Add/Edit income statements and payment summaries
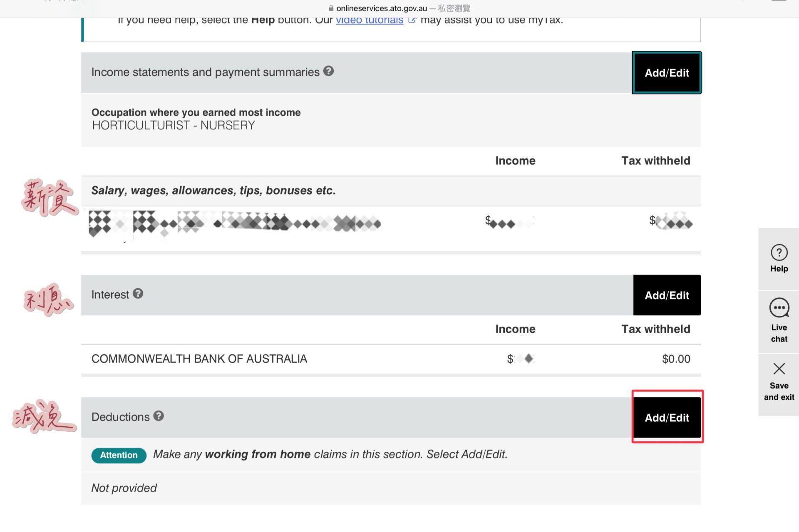Viewport: 799px width, 532px height. coord(667,73)
